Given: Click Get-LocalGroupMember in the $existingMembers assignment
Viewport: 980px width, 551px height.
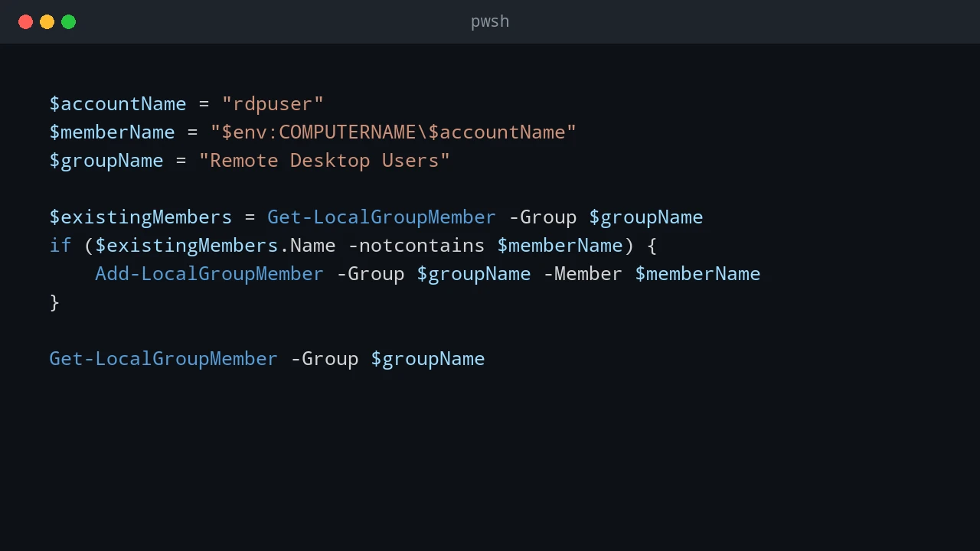Looking at the screenshot, I should coord(382,217).
